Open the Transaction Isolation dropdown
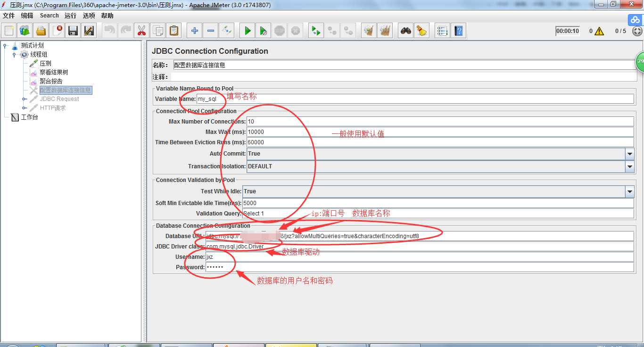This screenshot has height=347, width=644. click(x=629, y=166)
